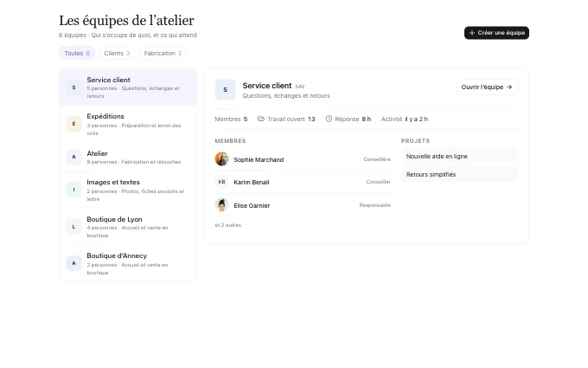Image resolution: width=588 pixels, height=368 pixels.
Task: Click the arrow icon in Ouvrir l'équipe
Action: 509,87
